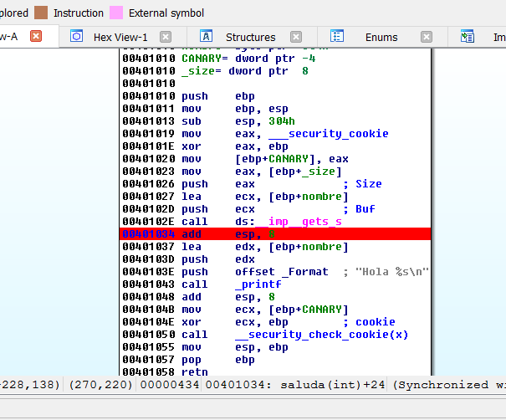Switch to the Hex View-1 tab

[120, 37]
